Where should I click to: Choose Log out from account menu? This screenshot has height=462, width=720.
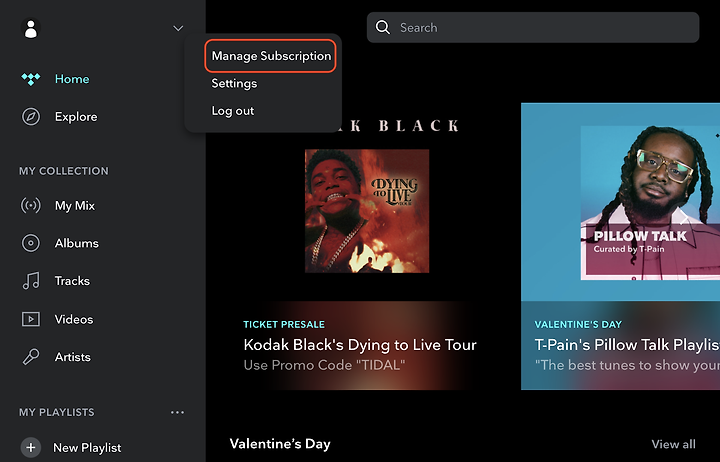[232, 111]
